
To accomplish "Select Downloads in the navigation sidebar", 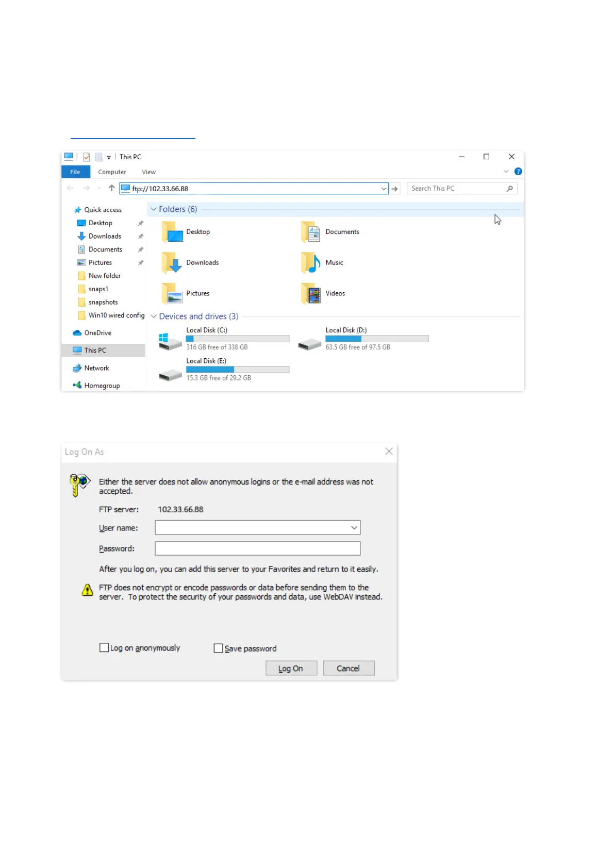I will (x=105, y=236).
